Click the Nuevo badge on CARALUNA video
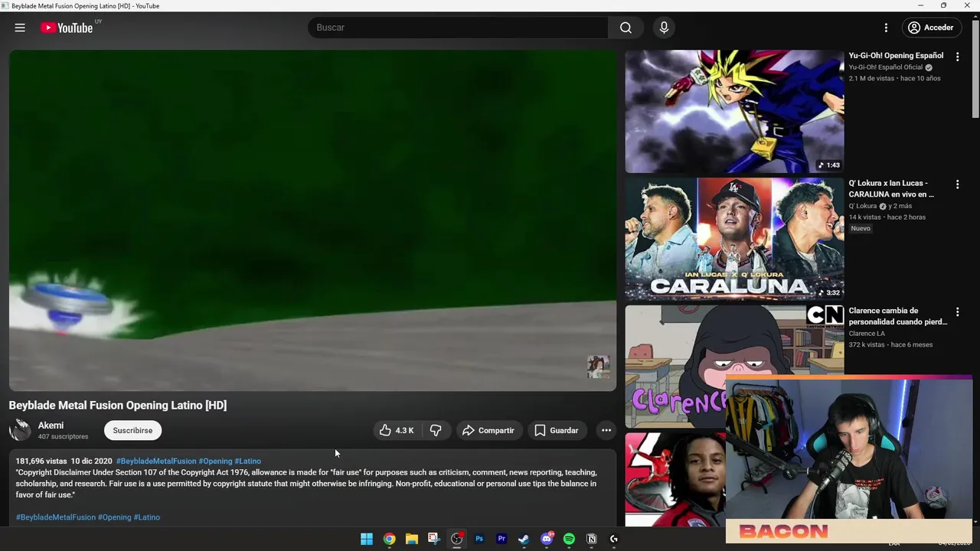This screenshot has width=980, height=551. tap(861, 229)
